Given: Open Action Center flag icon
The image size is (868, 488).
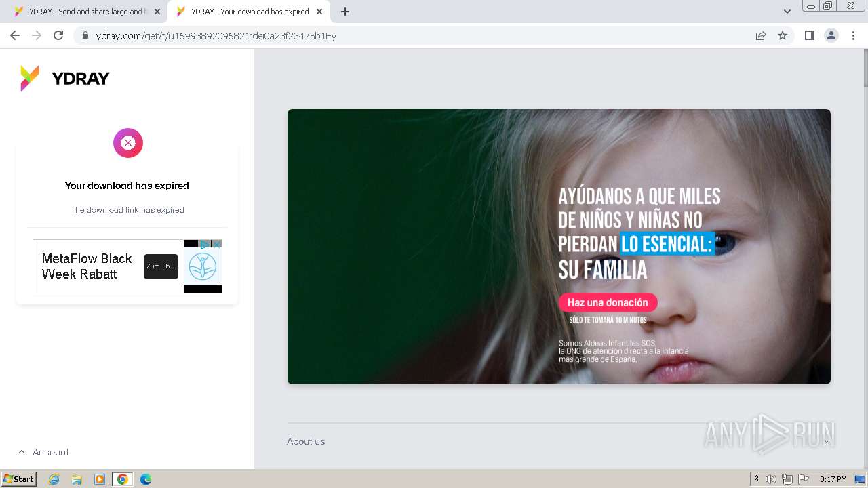Looking at the screenshot, I should coord(804,479).
